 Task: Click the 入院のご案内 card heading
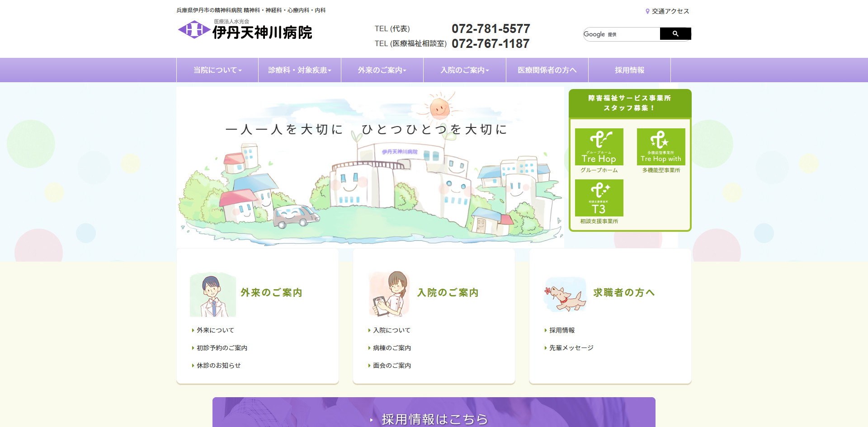click(448, 292)
